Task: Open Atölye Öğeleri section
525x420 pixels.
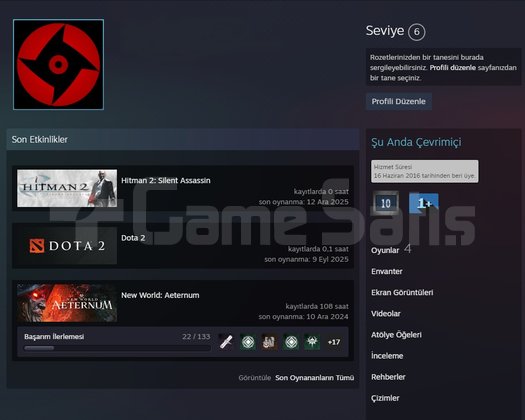Action: (x=396, y=335)
